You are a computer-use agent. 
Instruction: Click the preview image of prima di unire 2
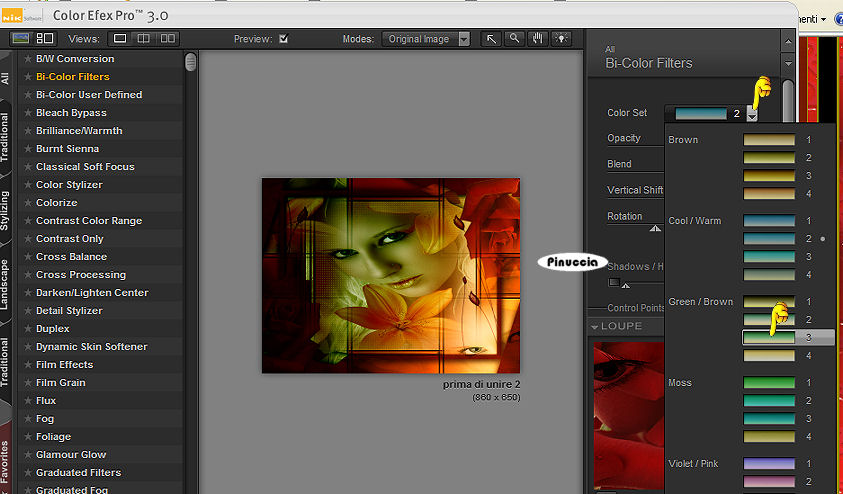pyautogui.click(x=391, y=275)
